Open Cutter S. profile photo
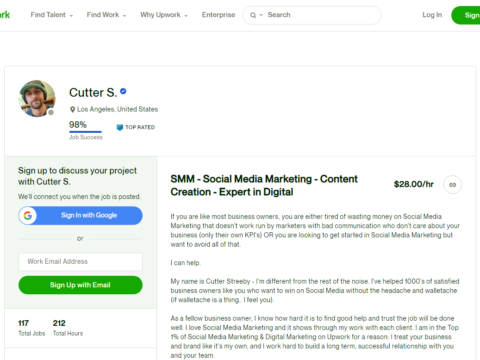Image resolution: width=480 pixels, height=360 pixels. (37, 98)
